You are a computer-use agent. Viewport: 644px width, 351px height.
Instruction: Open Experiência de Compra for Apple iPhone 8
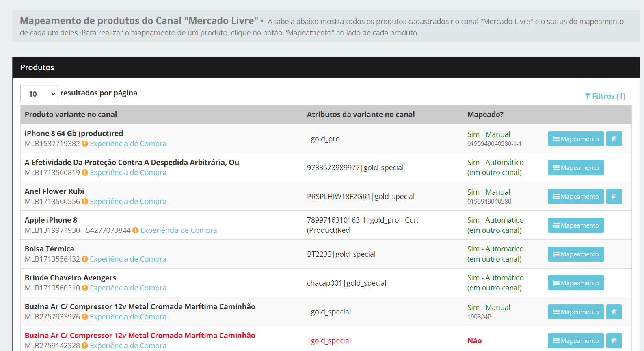click(179, 230)
